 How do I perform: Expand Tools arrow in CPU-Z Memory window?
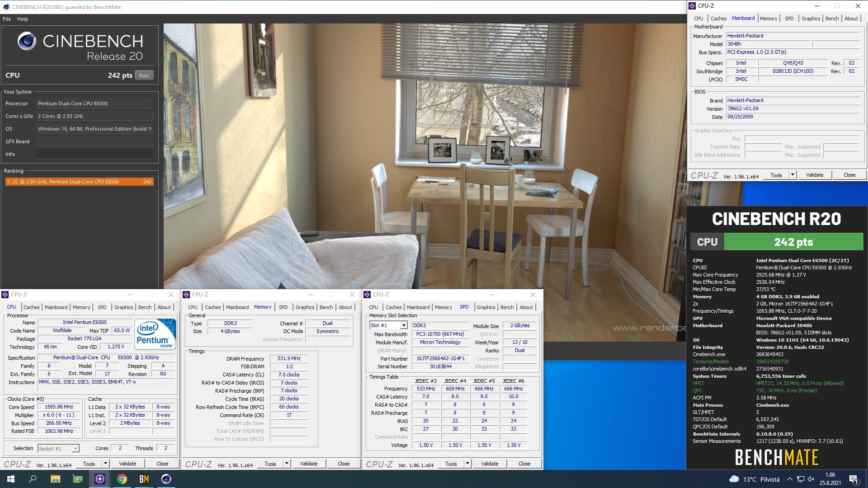point(287,464)
